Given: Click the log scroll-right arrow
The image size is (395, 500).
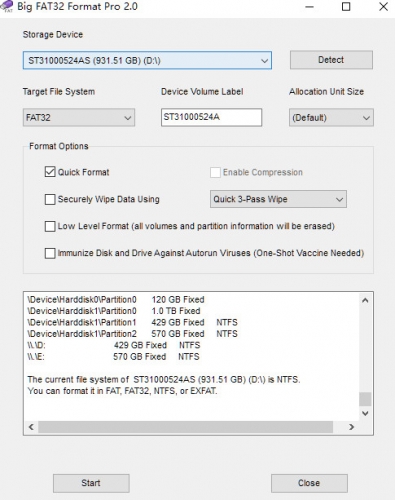Looking at the screenshot, I should pos(352,427).
